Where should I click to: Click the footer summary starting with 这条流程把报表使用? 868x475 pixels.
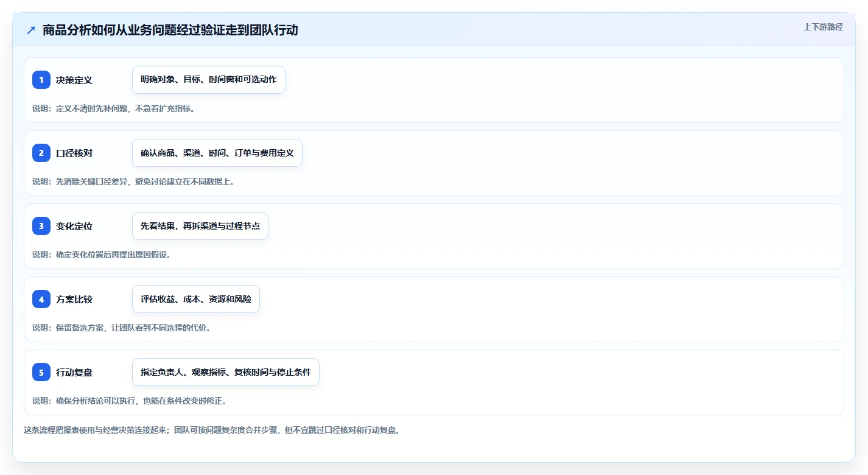[211, 430]
